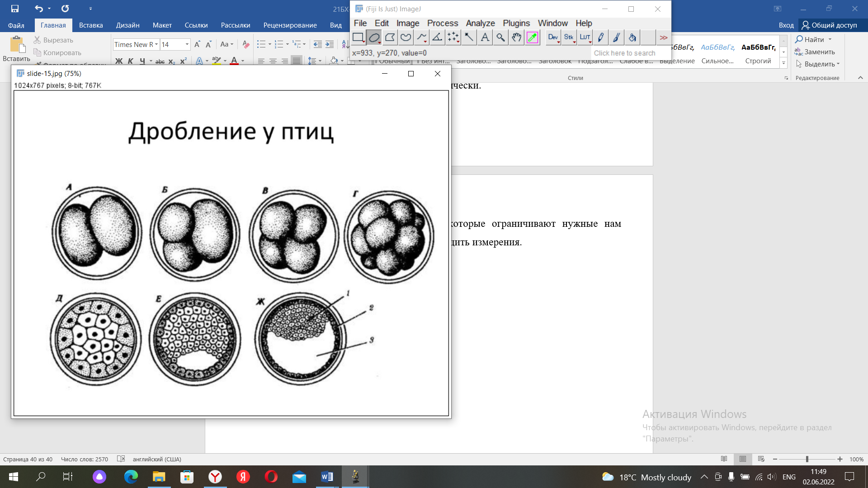The image size is (868, 488).
Task: Apply the red font color
Action: (234, 61)
